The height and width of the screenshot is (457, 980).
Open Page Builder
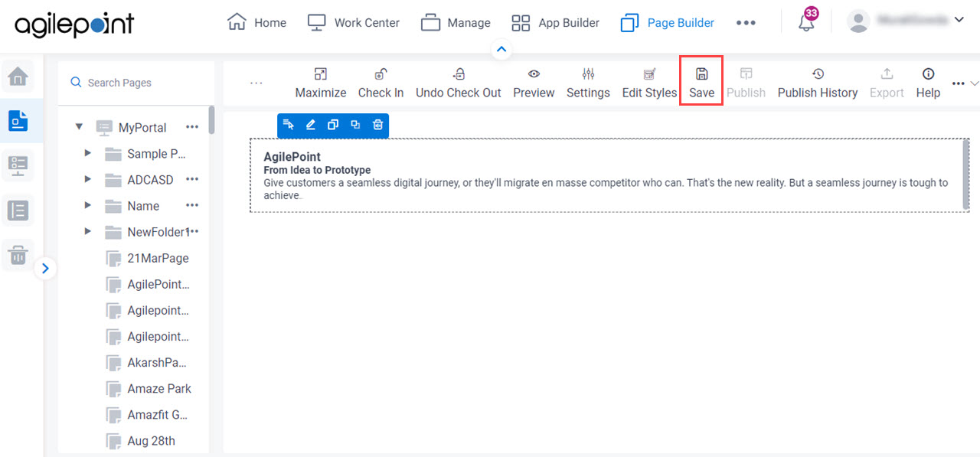[668, 22]
